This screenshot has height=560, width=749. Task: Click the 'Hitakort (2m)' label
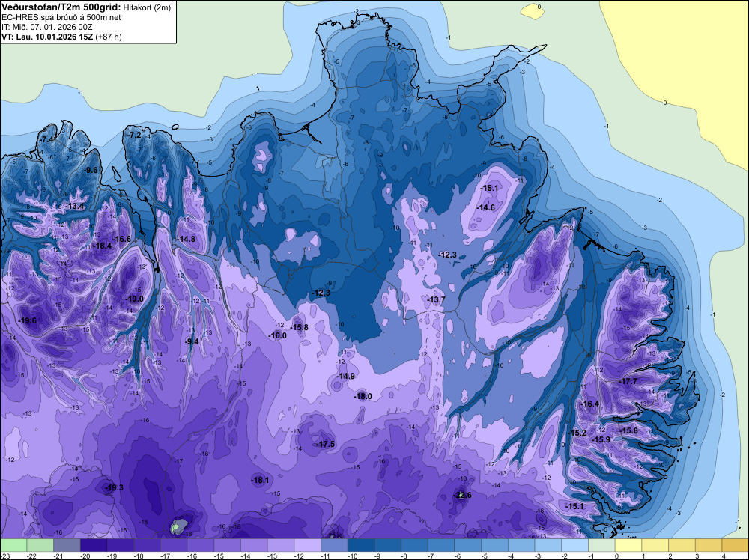[147, 7]
